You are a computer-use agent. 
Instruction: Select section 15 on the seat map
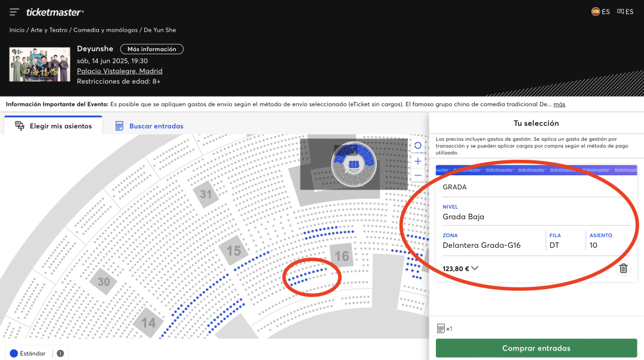(233, 251)
